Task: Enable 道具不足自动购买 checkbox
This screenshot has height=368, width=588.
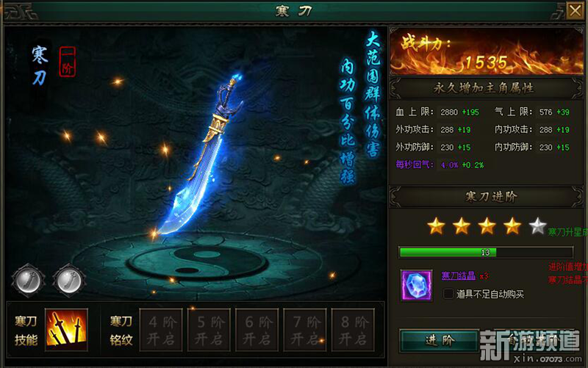Action: tap(448, 294)
